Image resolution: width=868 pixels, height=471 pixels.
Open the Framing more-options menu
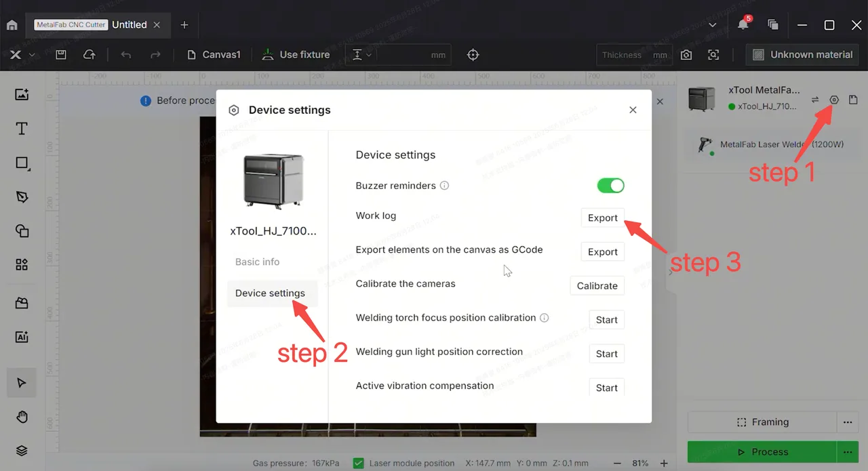click(847, 422)
